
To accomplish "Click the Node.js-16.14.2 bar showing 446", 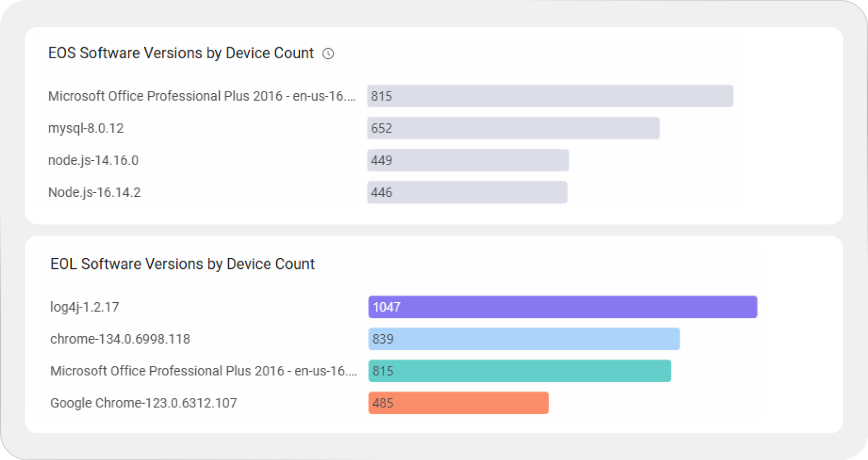I will [467, 192].
